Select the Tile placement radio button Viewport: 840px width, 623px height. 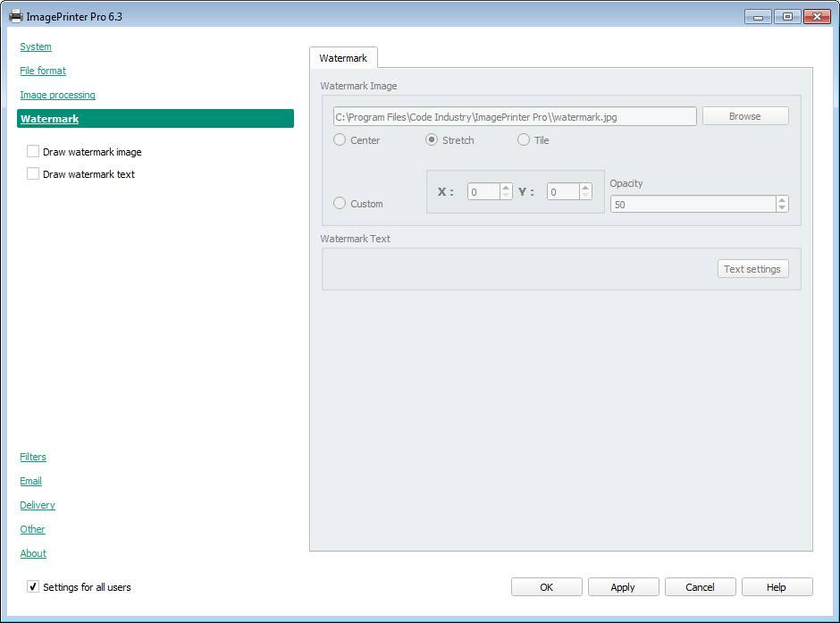524,139
